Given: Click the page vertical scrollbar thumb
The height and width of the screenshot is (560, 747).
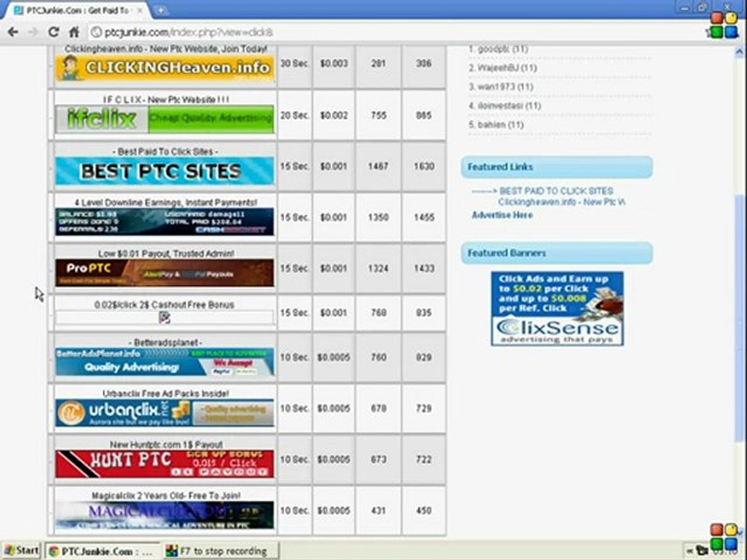Looking at the screenshot, I should pyautogui.click(x=739, y=319).
